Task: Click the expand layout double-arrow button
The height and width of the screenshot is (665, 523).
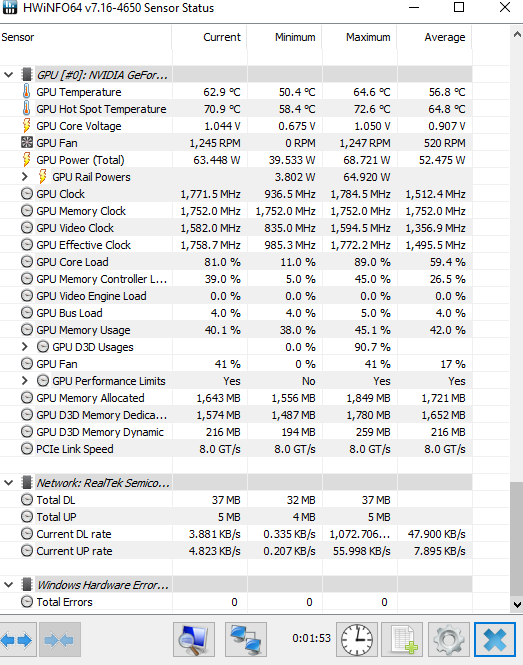Action: coord(18,640)
